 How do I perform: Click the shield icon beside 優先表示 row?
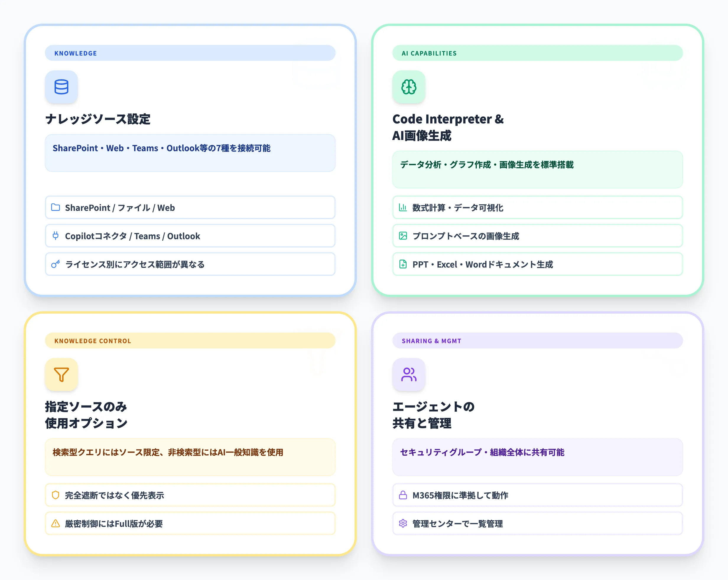point(55,495)
